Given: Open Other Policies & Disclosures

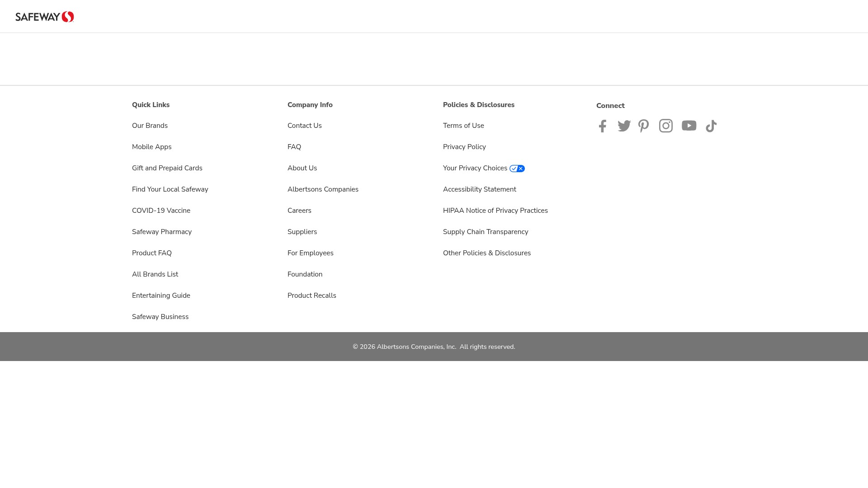Looking at the screenshot, I should click(x=487, y=253).
